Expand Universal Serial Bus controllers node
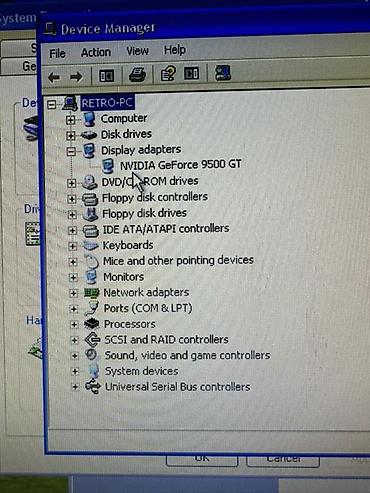The image size is (370, 493). pos(75,387)
